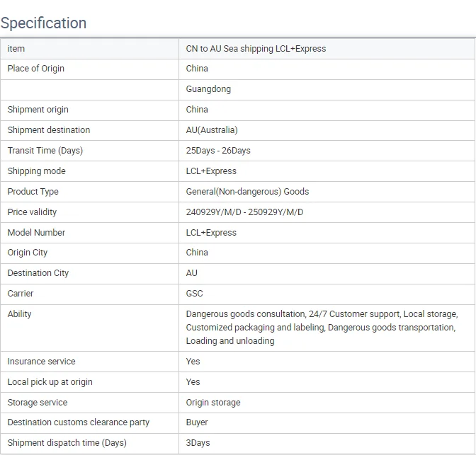Click the Origin storage value
Image resolution: width=476 pixels, height=455 pixels.
pos(213,403)
